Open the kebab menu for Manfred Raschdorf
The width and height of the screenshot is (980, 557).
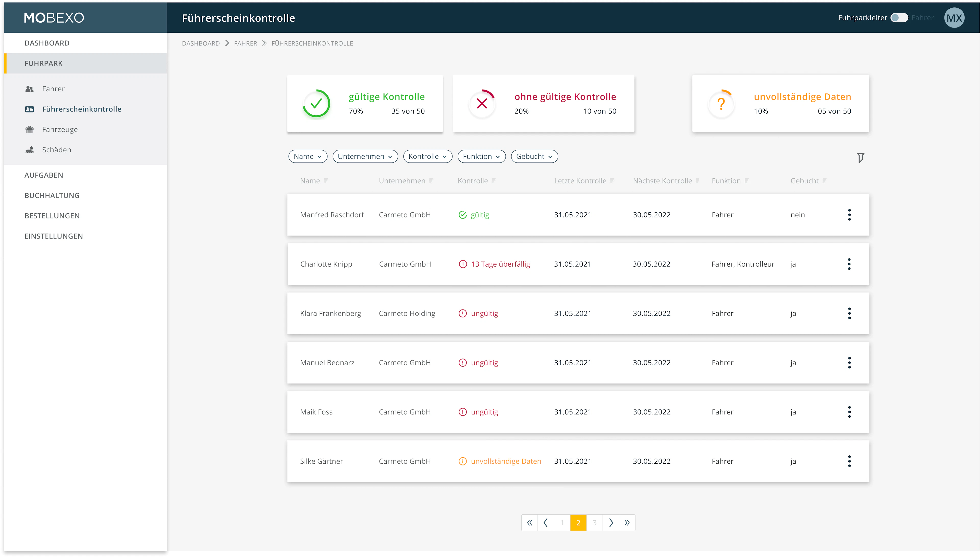[850, 215]
